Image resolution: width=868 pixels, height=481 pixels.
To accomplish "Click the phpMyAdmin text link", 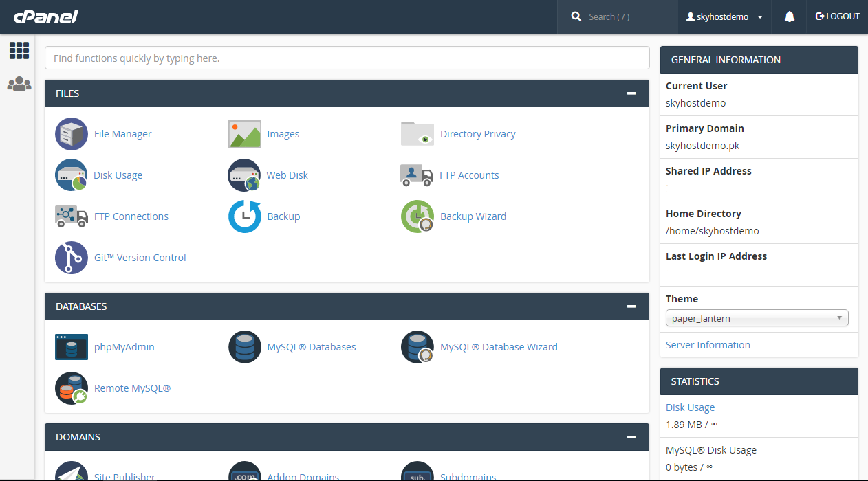I will (x=124, y=347).
